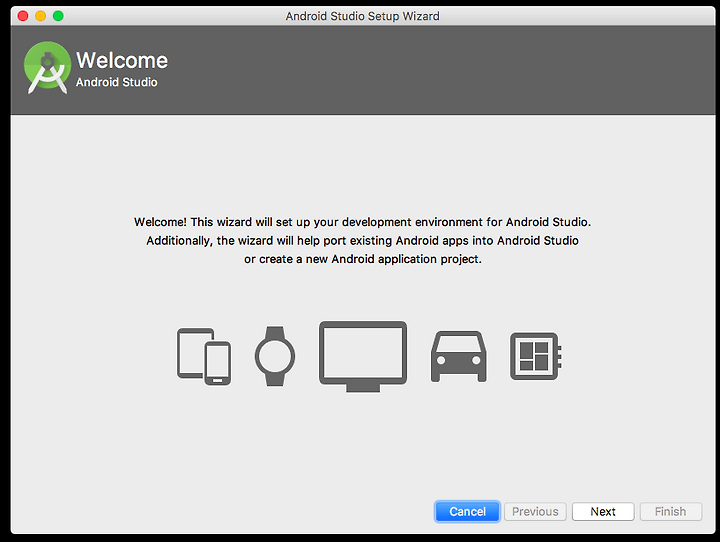Click the Wear watch icon
The height and width of the screenshot is (542, 720).
275,356
